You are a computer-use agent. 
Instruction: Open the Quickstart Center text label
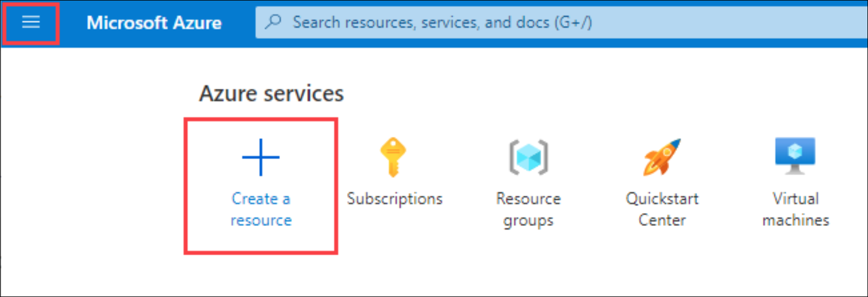click(662, 209)
